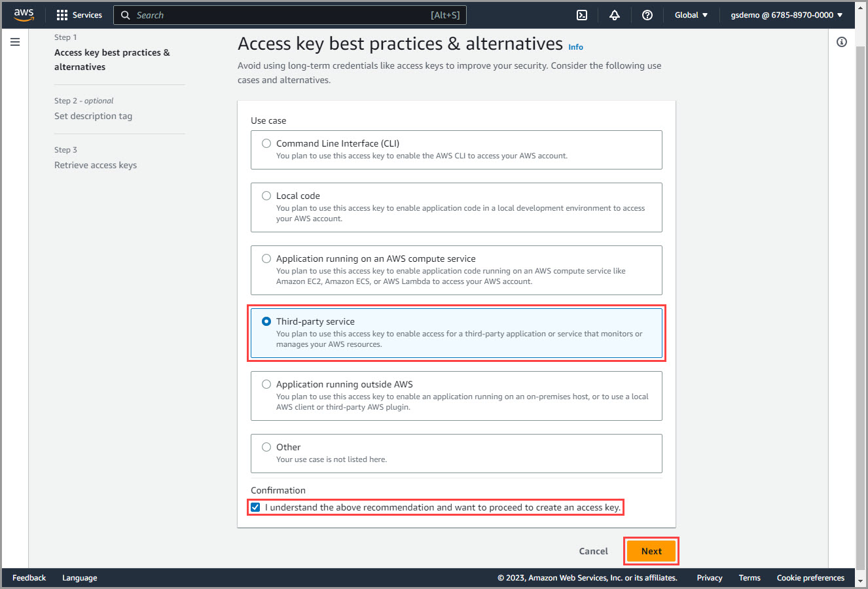Open the Language footer menu
The width and height of the screenshot is (868, 589).
(79, 578)
